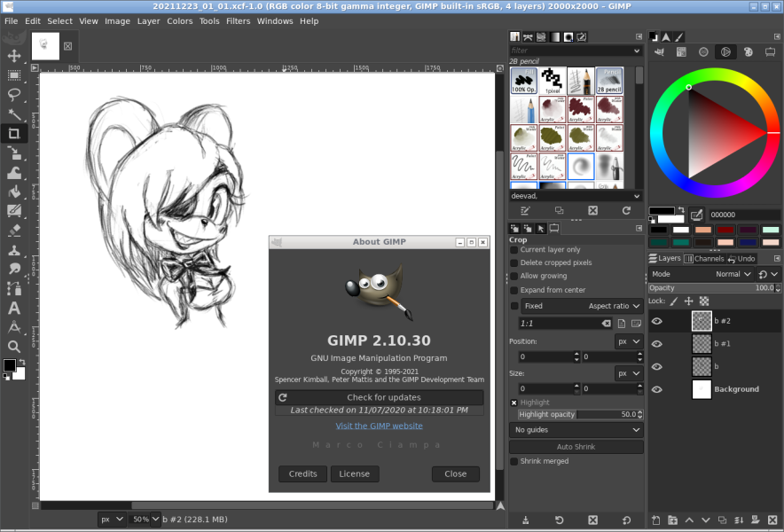The width and height of the screenshot is (784, 532).
Task: Open the Fixed Aspect ratio dropdown
Action: (582, 306)
